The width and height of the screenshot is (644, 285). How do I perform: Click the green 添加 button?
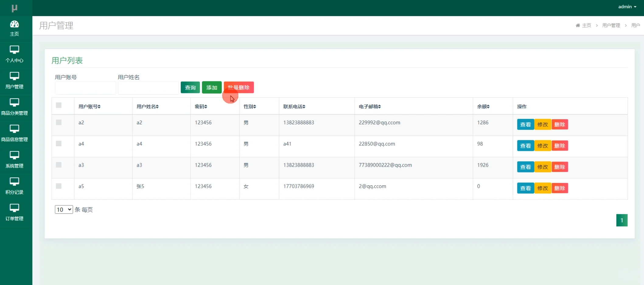(x=212, y=87)
